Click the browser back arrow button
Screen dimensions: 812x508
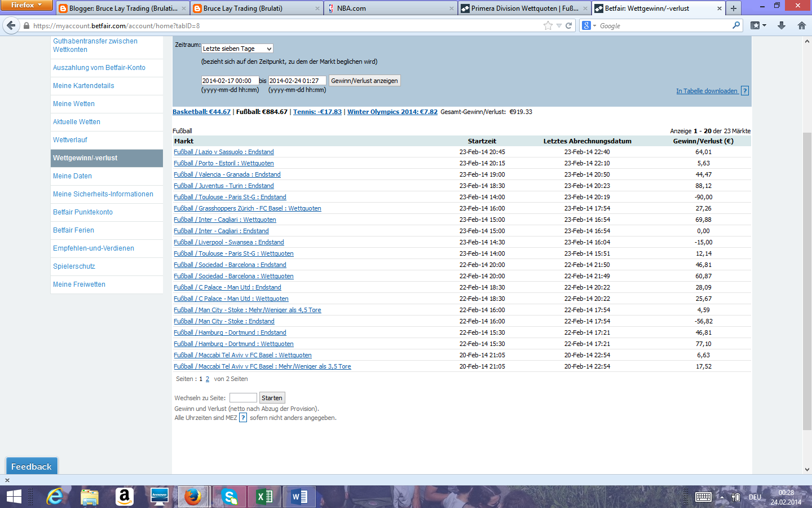(x=11, y=25)
